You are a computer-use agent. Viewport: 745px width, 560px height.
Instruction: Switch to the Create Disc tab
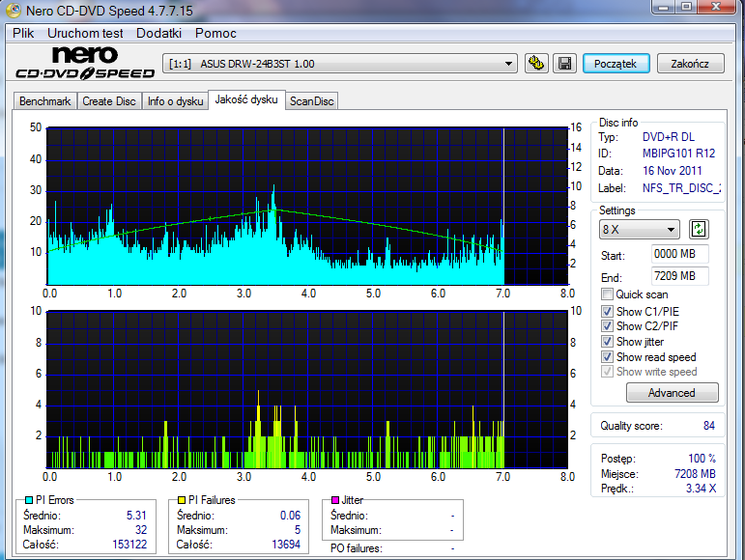[109, 101]
